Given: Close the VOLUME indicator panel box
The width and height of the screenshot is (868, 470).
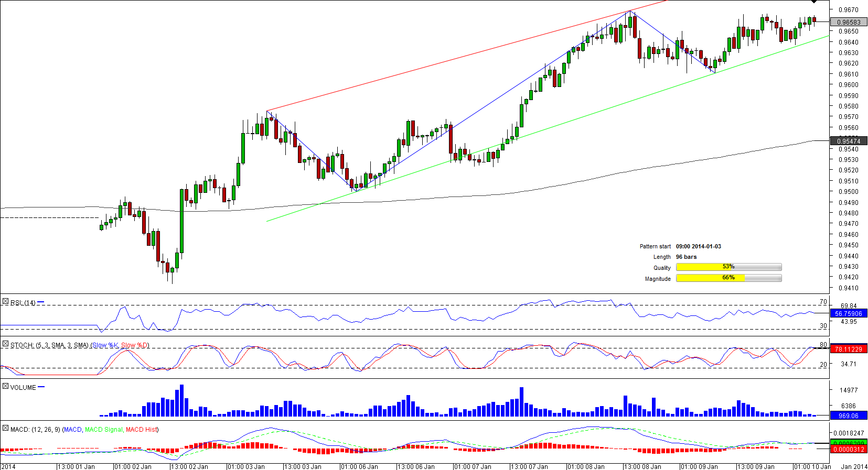Looking at the screenshot, I should [x=5, y=387].
